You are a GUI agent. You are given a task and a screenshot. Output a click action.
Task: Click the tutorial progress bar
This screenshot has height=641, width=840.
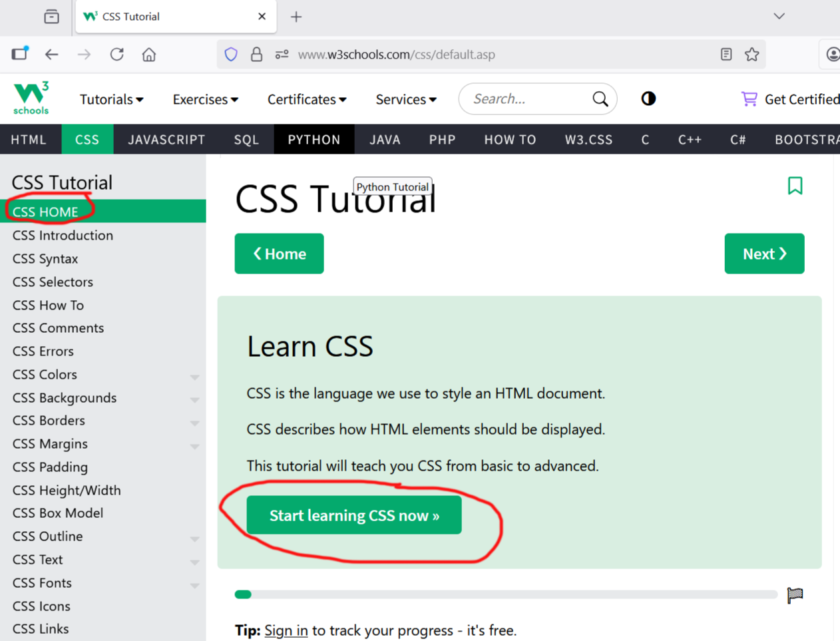[506, 594]
